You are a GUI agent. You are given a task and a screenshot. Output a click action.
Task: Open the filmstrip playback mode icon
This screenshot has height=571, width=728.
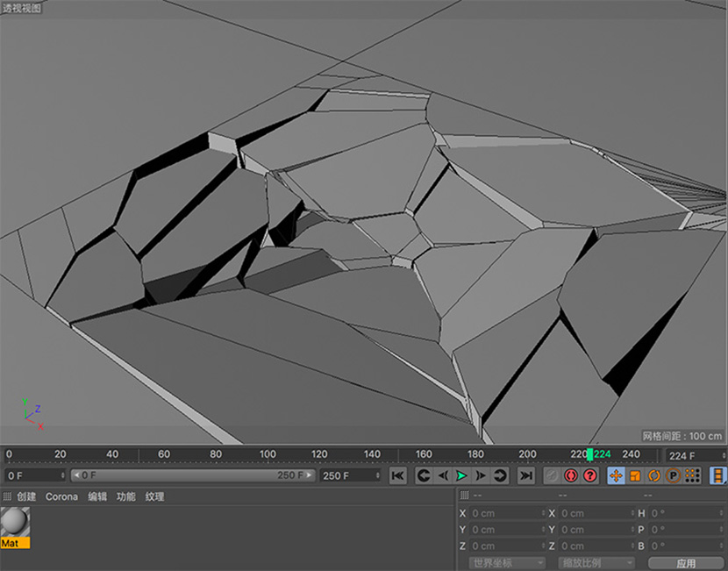(717, 475)
